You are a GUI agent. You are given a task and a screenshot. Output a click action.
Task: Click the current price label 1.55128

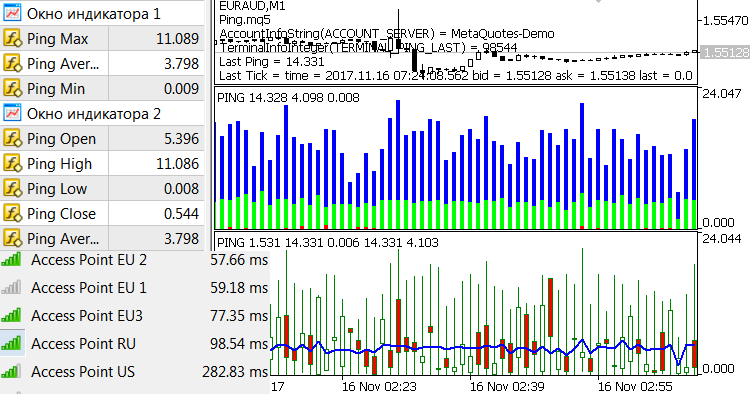click(725, 52)
